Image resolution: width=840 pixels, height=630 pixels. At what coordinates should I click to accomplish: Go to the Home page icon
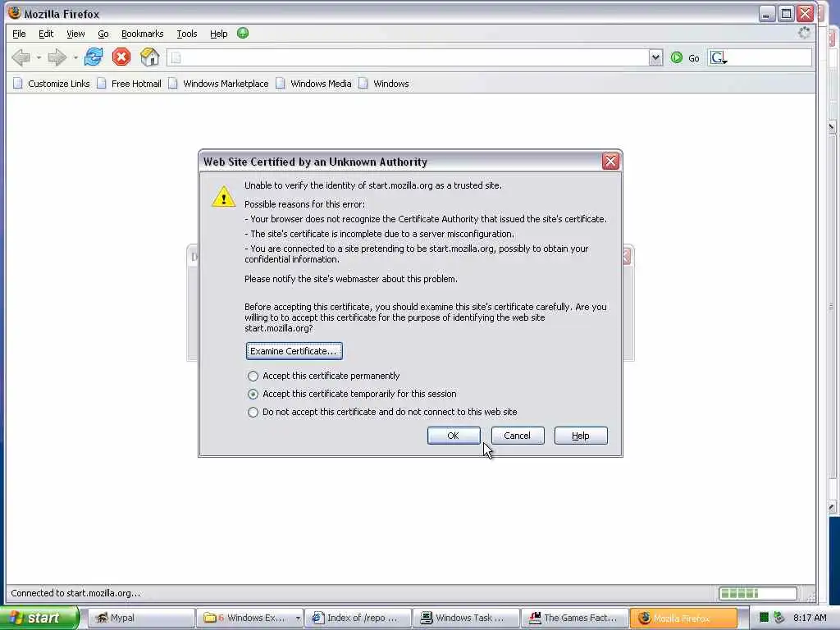149,57
